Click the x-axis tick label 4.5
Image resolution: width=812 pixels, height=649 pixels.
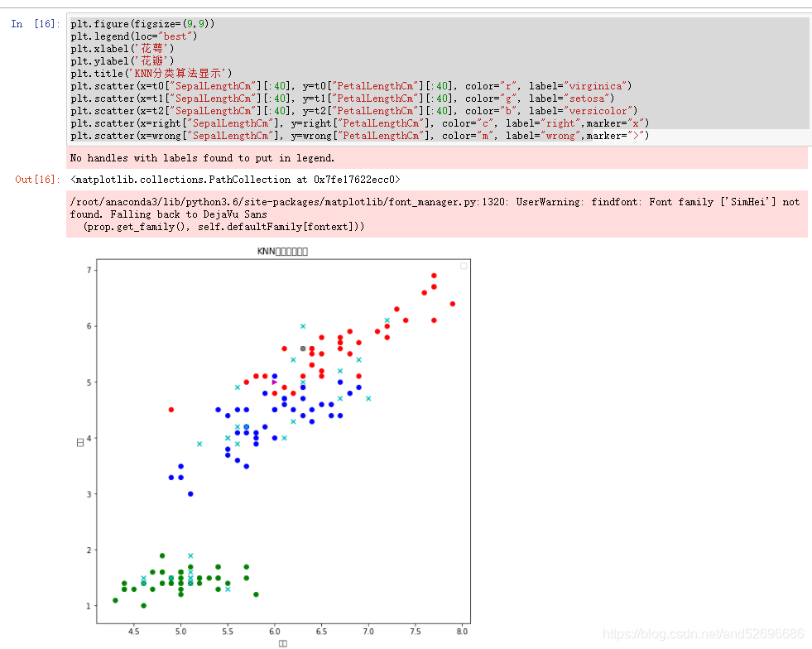pos(133,632)
